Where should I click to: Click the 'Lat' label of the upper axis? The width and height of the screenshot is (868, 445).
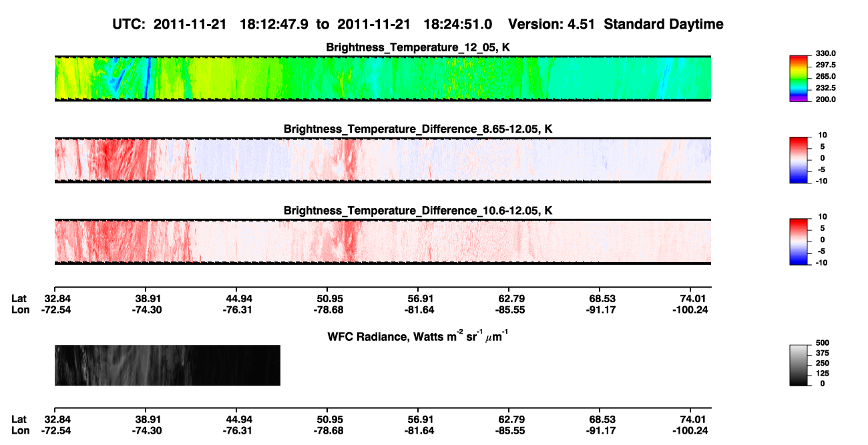pyautogui.click(x=19, y=299)
